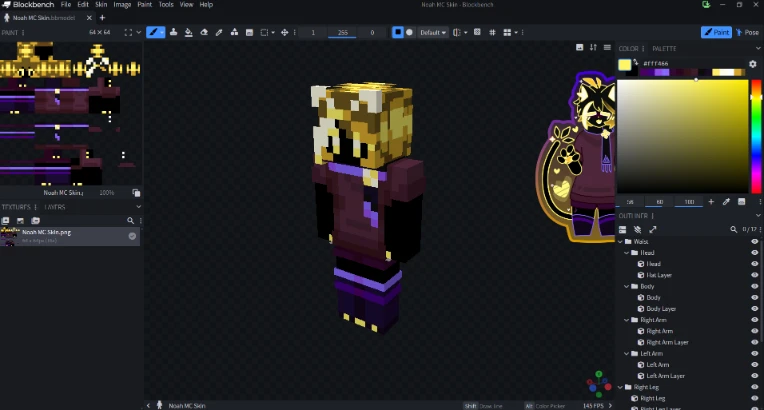Click the search icon in Textures panel
The image size is (764, 410).
pos(131,221)
